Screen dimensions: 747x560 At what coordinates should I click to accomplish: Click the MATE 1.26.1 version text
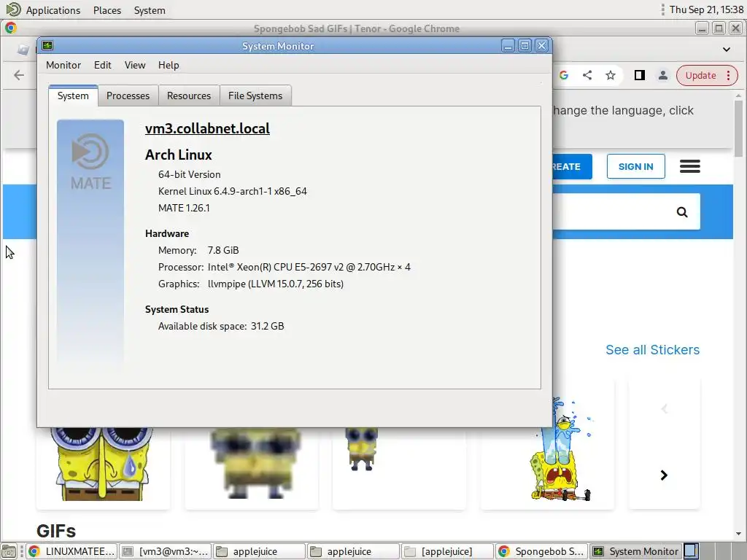pos(184,208)
